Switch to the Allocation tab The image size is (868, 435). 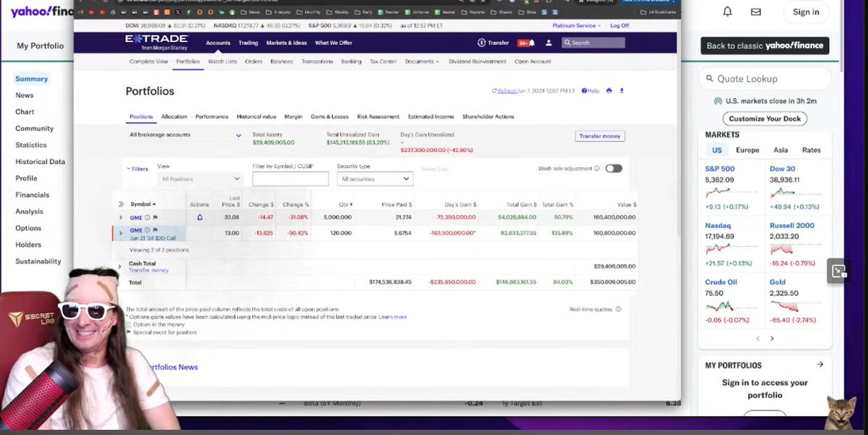[x=174, y=117]
